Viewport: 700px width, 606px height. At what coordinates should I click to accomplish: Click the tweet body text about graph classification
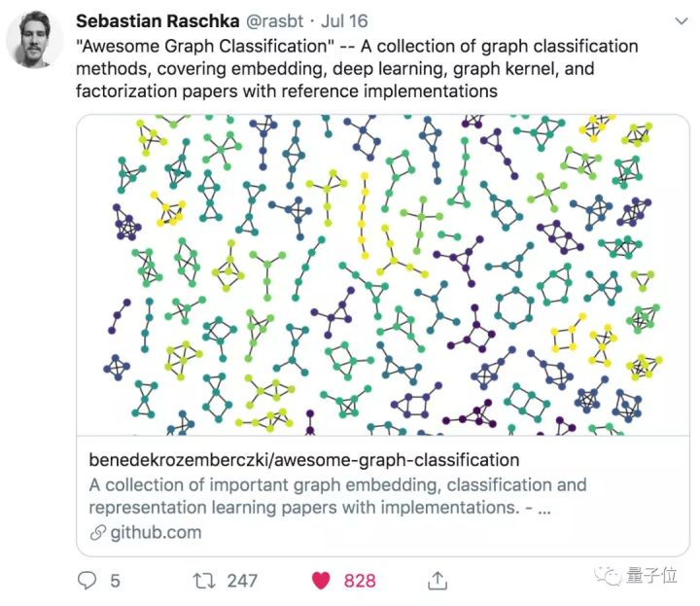click(357, 69)
